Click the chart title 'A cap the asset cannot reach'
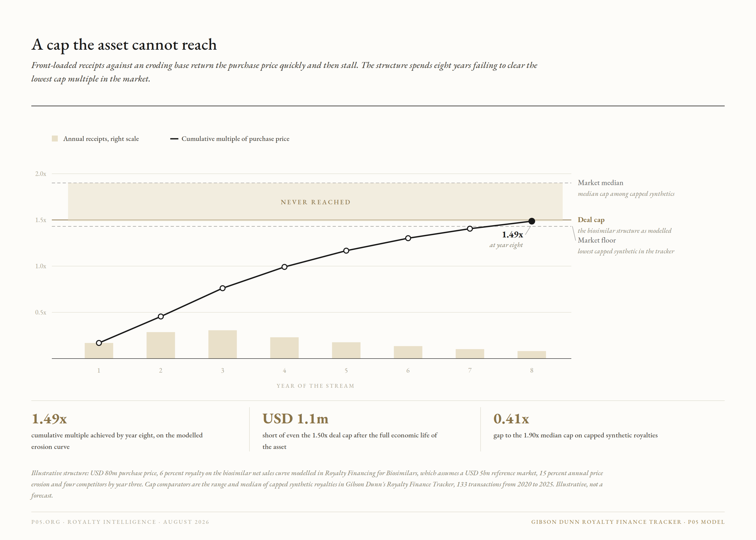The height and width of the screenshot is (540, 756). click(124, 45)
